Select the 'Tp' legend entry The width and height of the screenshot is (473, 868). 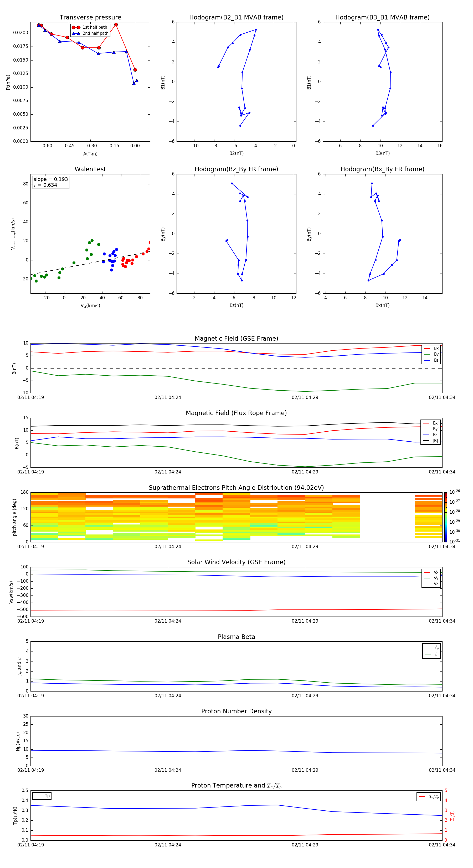pos(42,796)
